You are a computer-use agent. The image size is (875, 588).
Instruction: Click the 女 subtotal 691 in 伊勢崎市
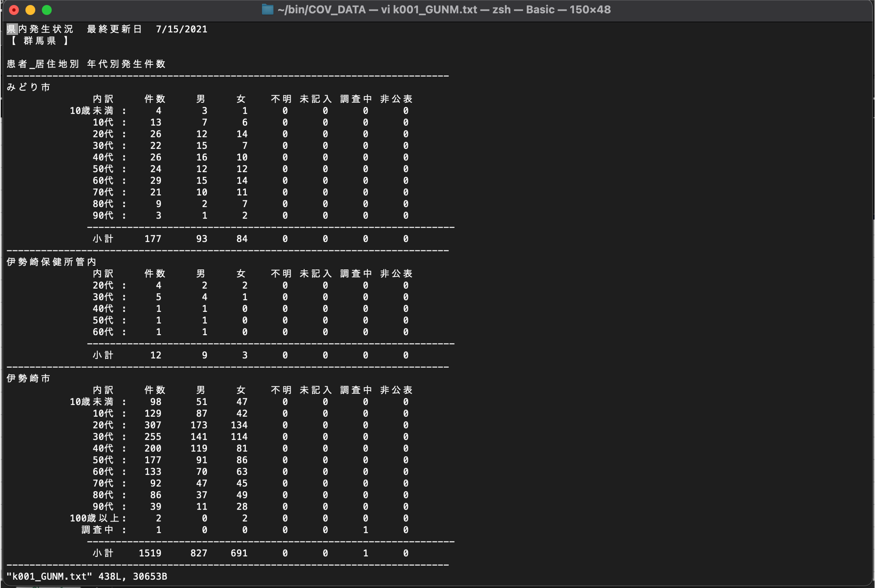click(x=239, y=553)
